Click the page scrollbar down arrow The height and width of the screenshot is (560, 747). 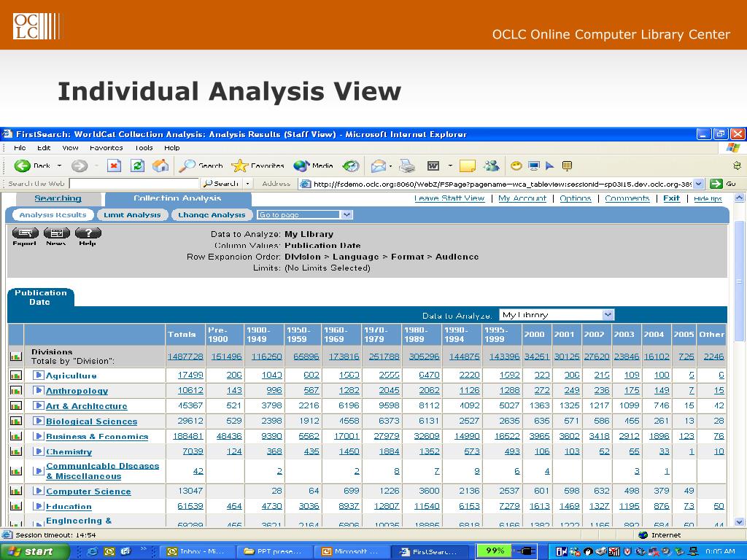739,521
